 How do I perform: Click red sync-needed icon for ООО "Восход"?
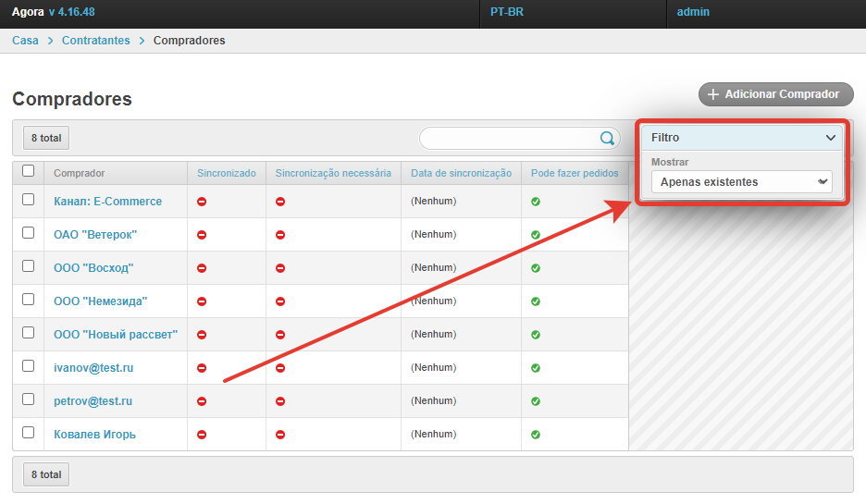[x=280, y=268]
